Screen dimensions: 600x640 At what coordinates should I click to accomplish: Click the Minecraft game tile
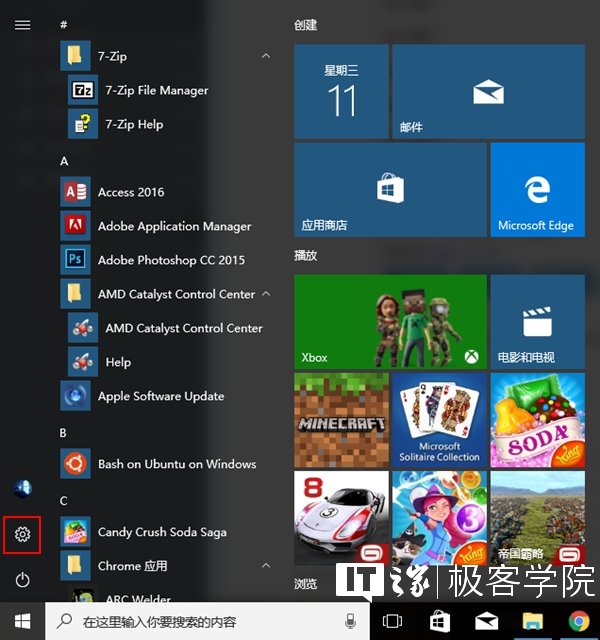(x=341, y=419)
